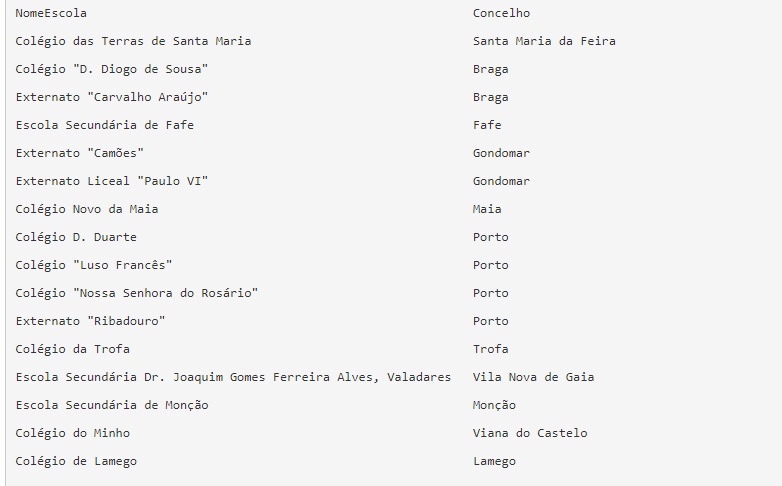Select Escola Secundária de Fafe
782x486 pixels.
tap(105, 125)
